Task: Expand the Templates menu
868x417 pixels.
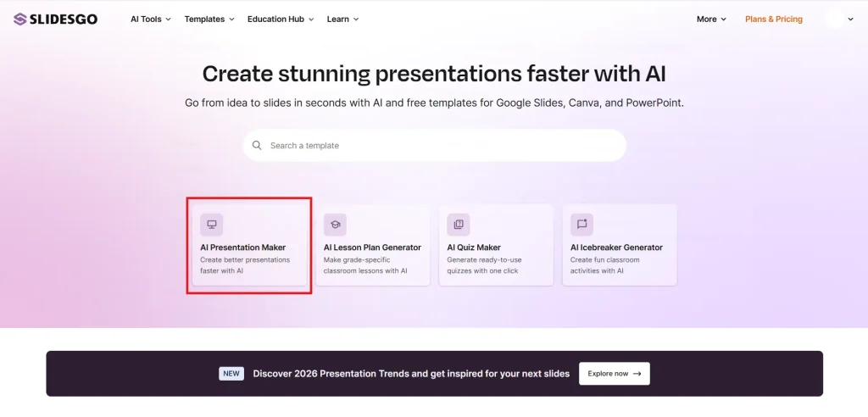Action: (209, 19)
